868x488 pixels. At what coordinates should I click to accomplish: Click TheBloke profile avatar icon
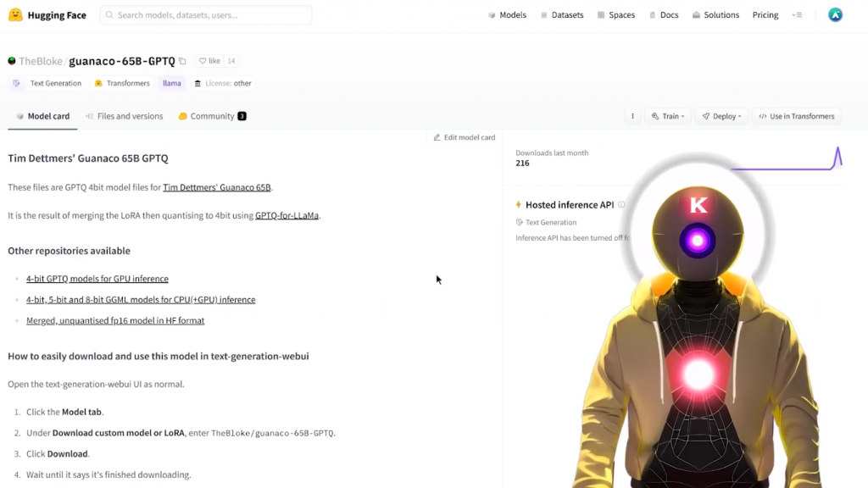[12, 61]
